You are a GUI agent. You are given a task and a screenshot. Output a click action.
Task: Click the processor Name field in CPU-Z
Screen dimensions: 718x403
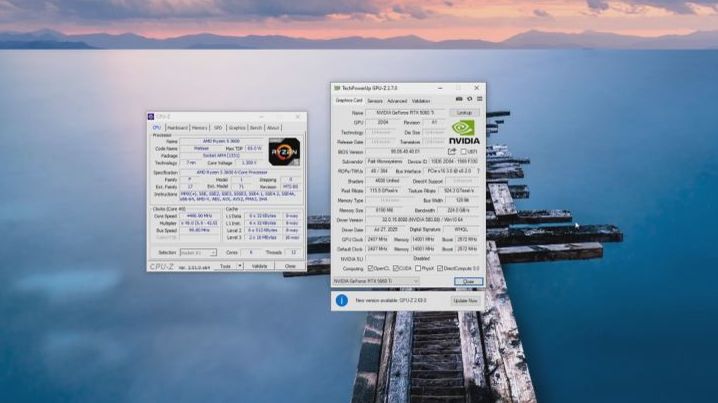(222, 141)
